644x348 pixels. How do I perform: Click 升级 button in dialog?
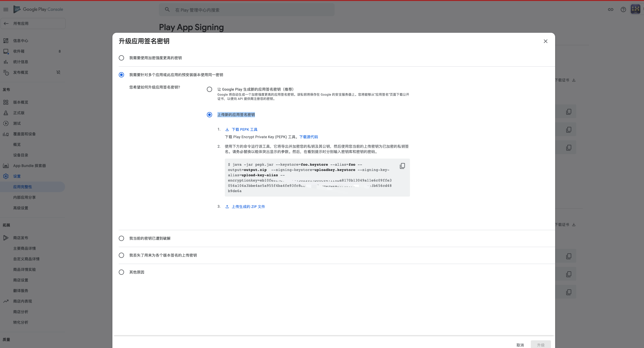point(541,345)
